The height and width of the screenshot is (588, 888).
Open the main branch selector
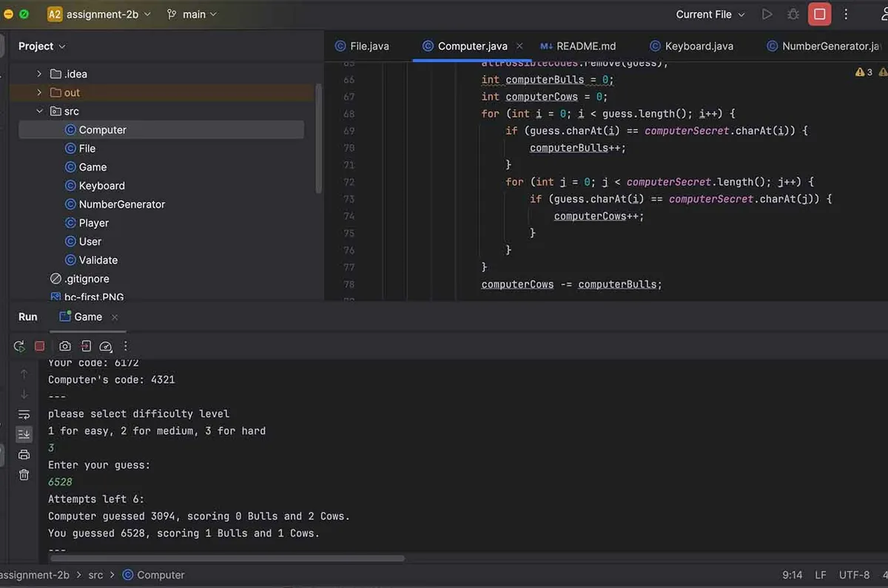tap(192, 14)
